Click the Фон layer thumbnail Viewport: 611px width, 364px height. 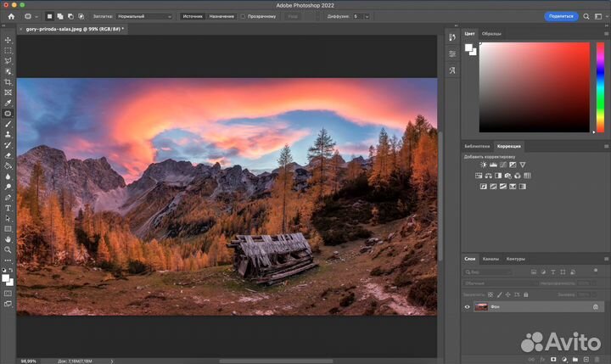coord(481,306)
